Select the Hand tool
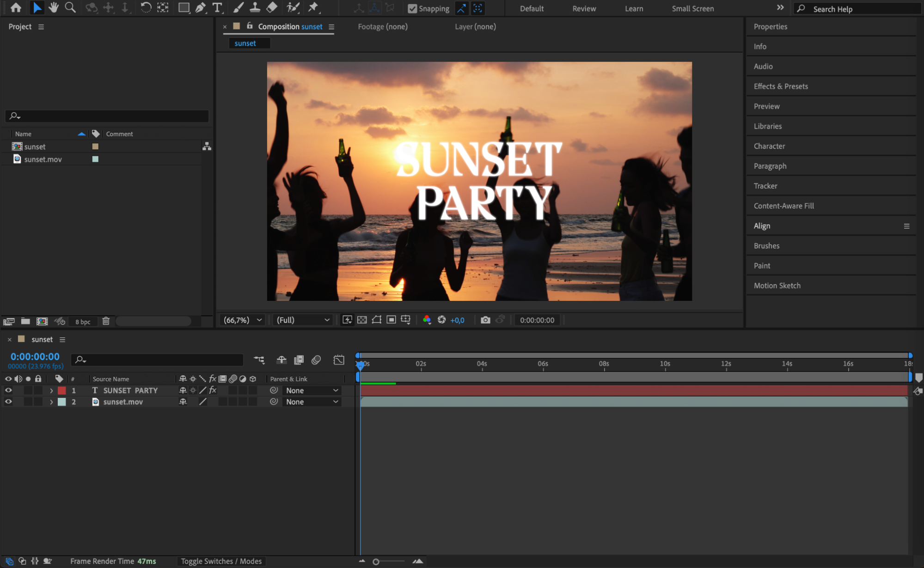924x568 pixels. point(54,7)
